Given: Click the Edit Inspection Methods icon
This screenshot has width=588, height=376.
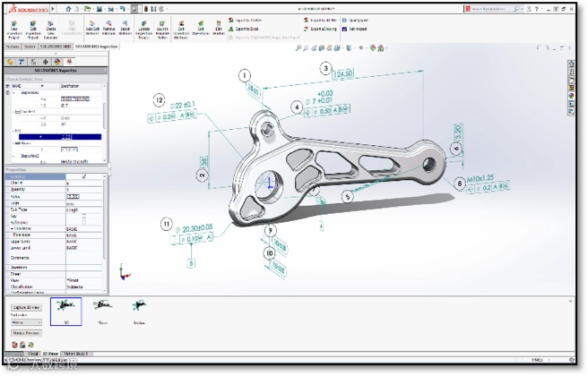Looking at the screenshot, I should [x=181, y=24].
